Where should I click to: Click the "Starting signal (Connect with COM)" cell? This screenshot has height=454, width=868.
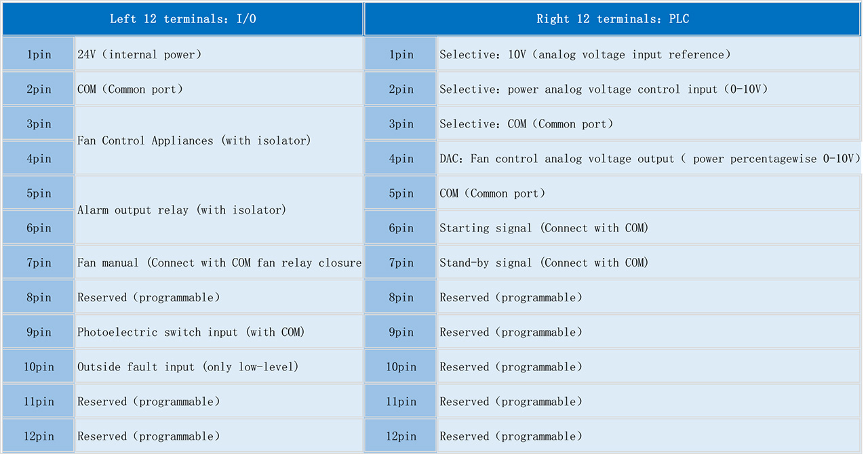(648, 228)
